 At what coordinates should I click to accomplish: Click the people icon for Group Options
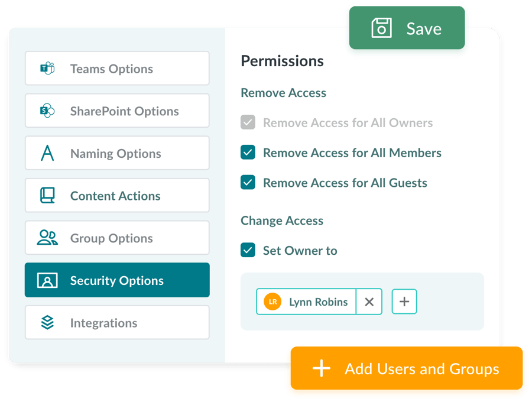point(47,238)
